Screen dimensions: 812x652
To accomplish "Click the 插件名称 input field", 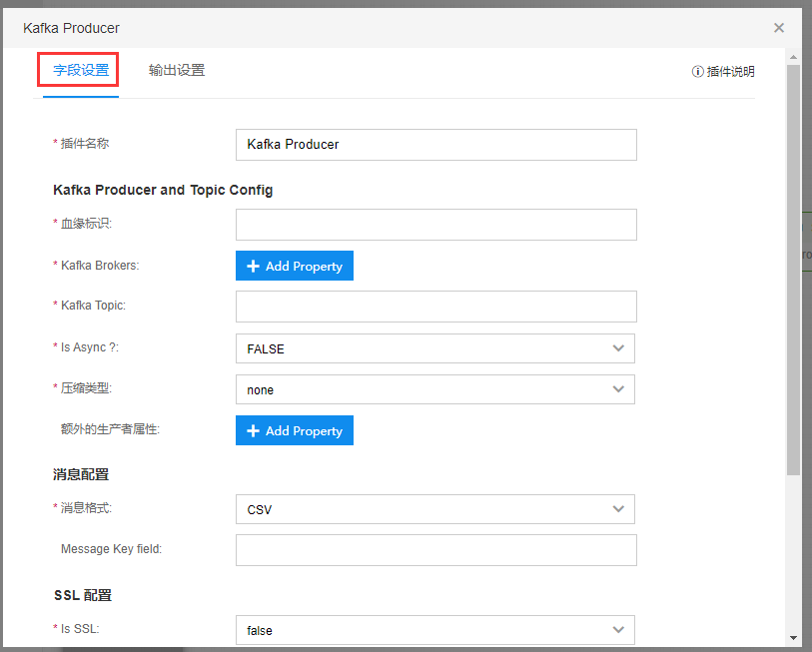I will coord(436,145).
